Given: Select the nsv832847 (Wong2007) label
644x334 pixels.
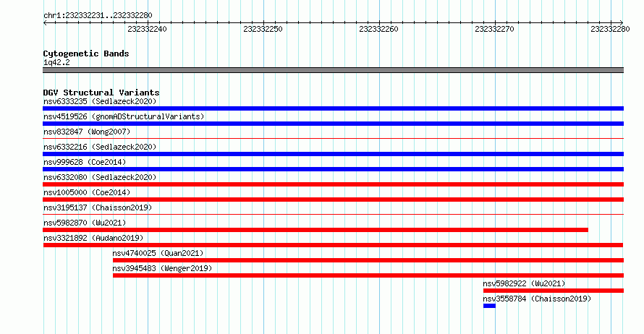Looking at the screenshot, I should [x=87, y=132].
